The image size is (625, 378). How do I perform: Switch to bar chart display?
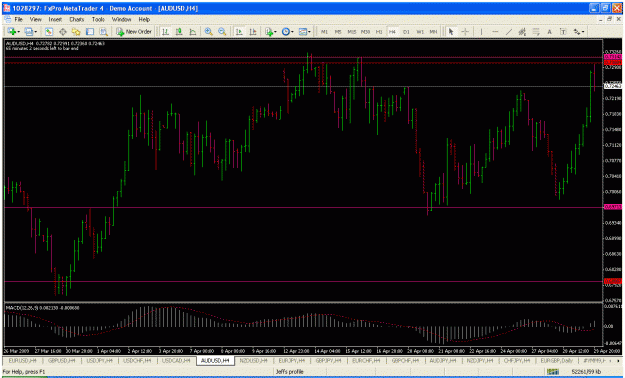[x=165, y=32]
